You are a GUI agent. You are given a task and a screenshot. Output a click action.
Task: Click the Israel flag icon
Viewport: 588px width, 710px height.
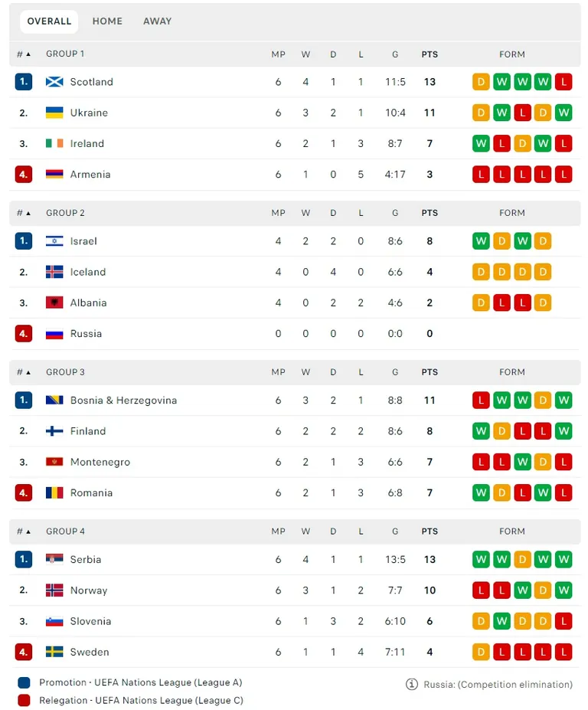pos(54,241)
